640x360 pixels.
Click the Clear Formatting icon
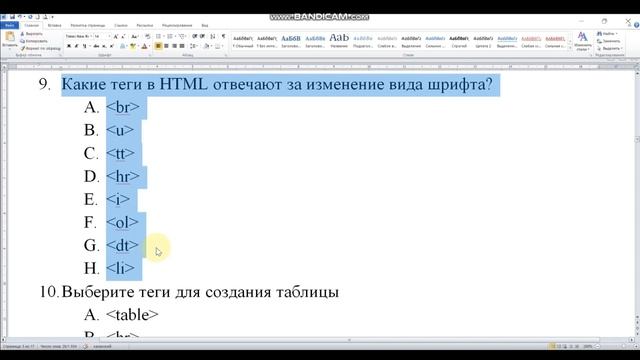tap(148, 36)
